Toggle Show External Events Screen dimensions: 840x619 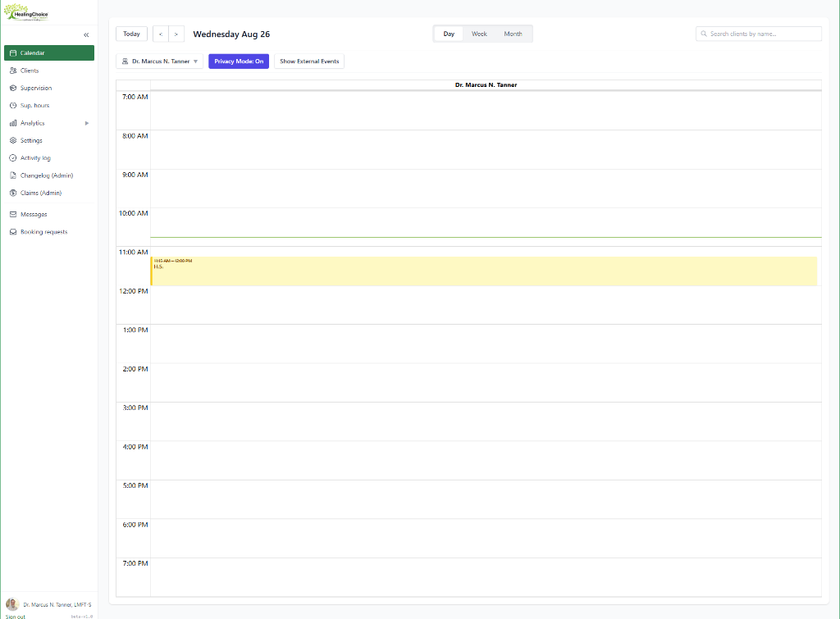(309, 61)
